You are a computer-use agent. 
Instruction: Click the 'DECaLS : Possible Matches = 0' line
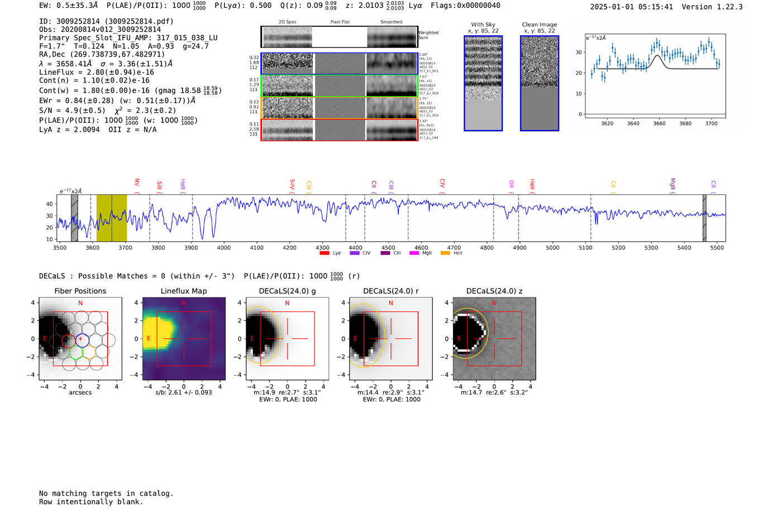[199, 276]
